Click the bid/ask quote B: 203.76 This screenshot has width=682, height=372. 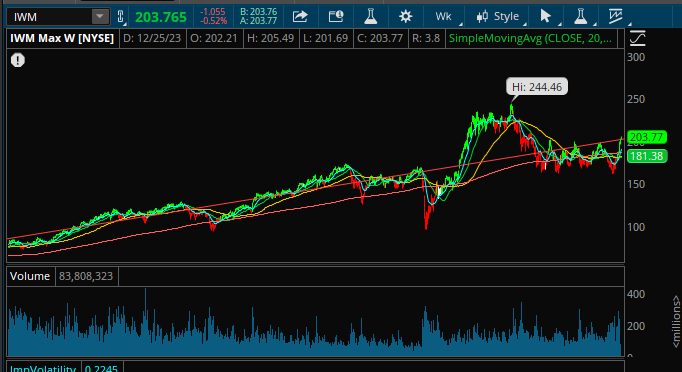pos(258,12)
